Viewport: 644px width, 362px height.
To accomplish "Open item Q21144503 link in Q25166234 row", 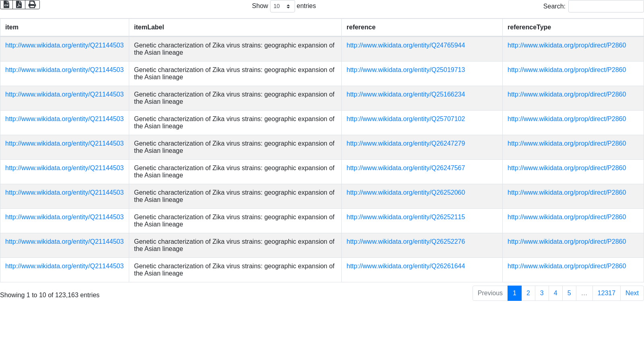I will click(64, 95).
